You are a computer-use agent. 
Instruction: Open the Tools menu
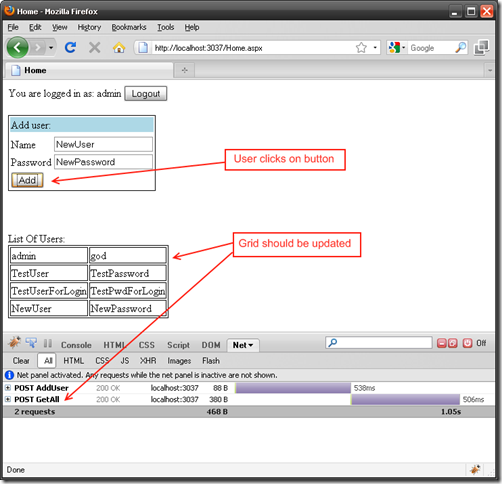point(166,27)
